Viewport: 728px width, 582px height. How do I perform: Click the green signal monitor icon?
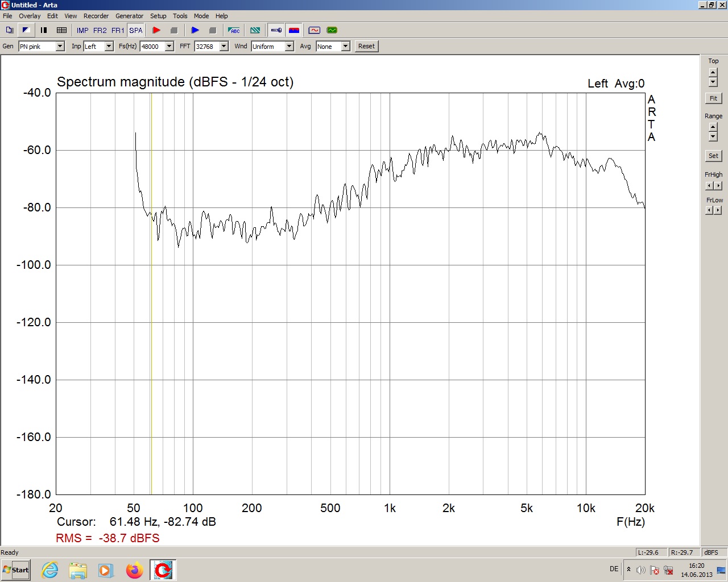[x=332, y=30]
